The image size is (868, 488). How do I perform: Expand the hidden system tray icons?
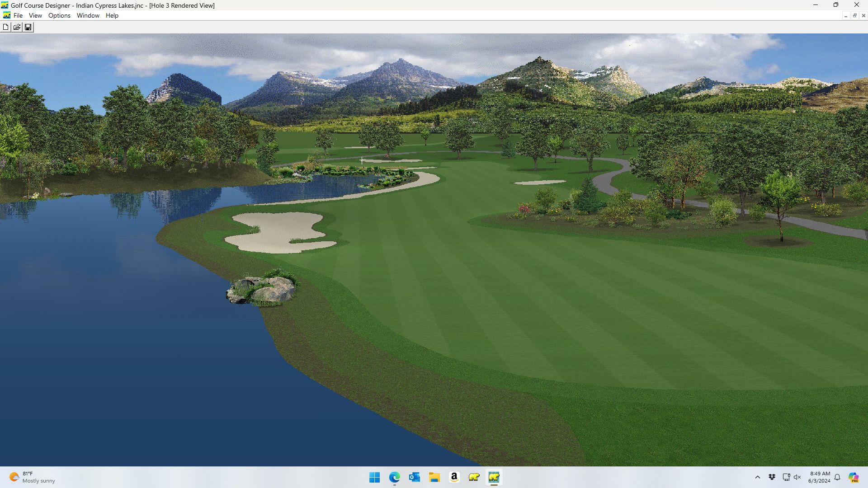click(758, 477)
